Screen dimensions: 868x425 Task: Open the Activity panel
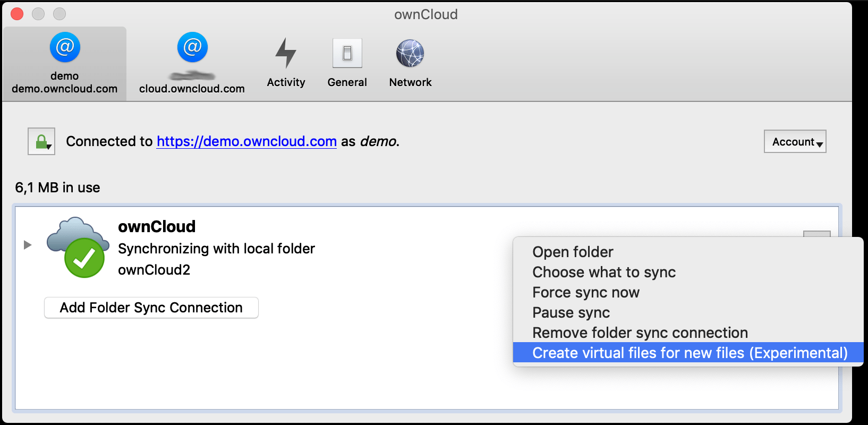(x=286, y=61)
